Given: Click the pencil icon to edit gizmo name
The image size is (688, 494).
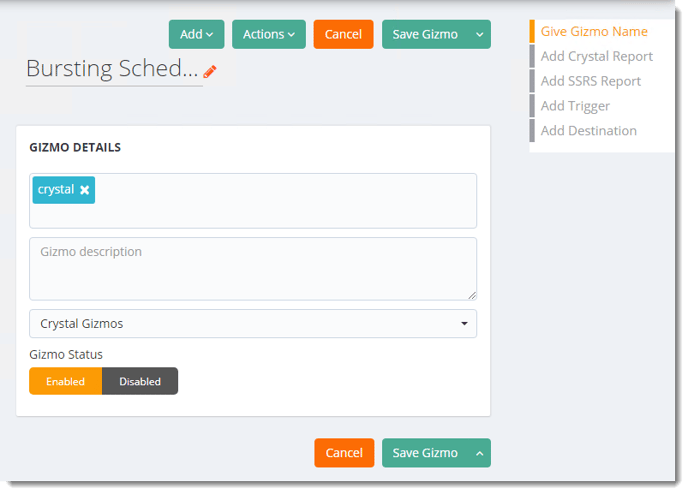Looking at the screenshot, I should click(x=210, y=72).
